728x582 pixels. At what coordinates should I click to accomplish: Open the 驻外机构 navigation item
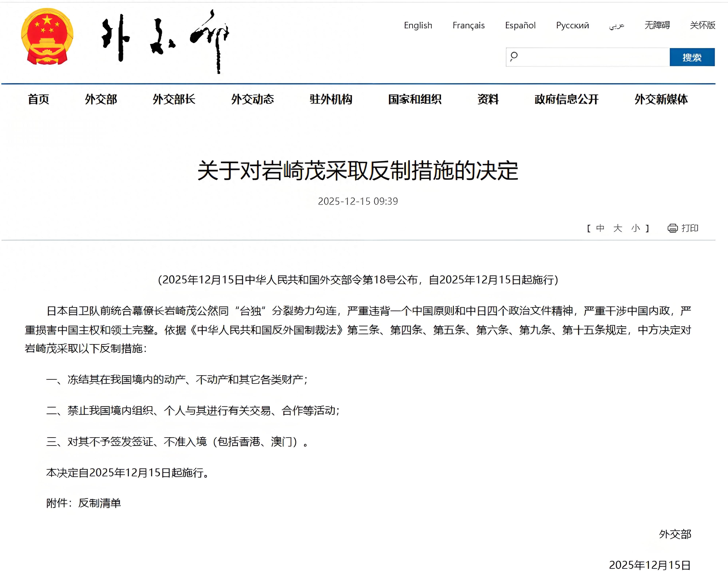pos(331,99)
